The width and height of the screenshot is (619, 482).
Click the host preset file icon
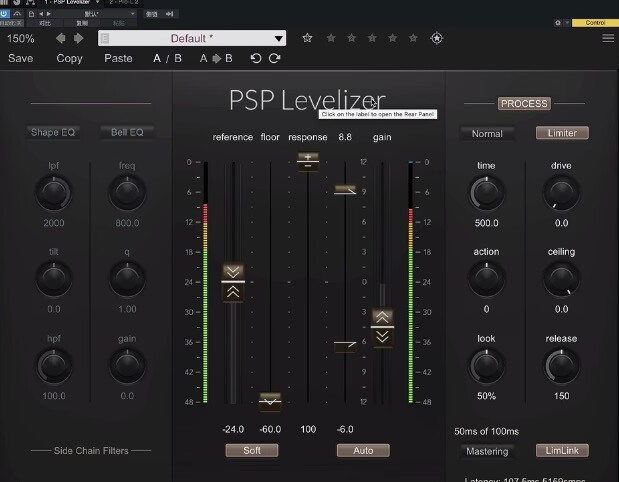pyautogui.click(x=31, y=14)
